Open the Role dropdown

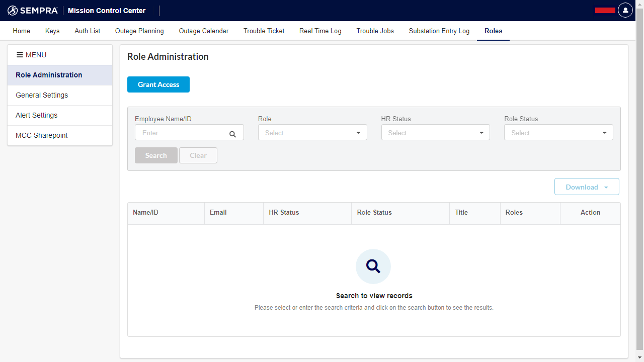(x=312, y=133)
